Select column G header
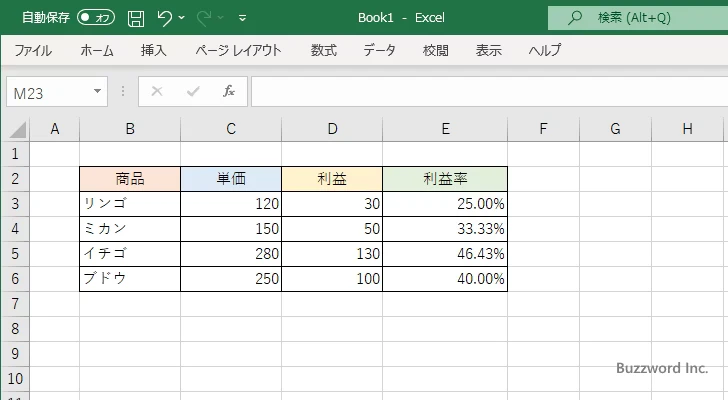This screenshot has width=728, height=400. pyautogui.click(x=615, y=129)
